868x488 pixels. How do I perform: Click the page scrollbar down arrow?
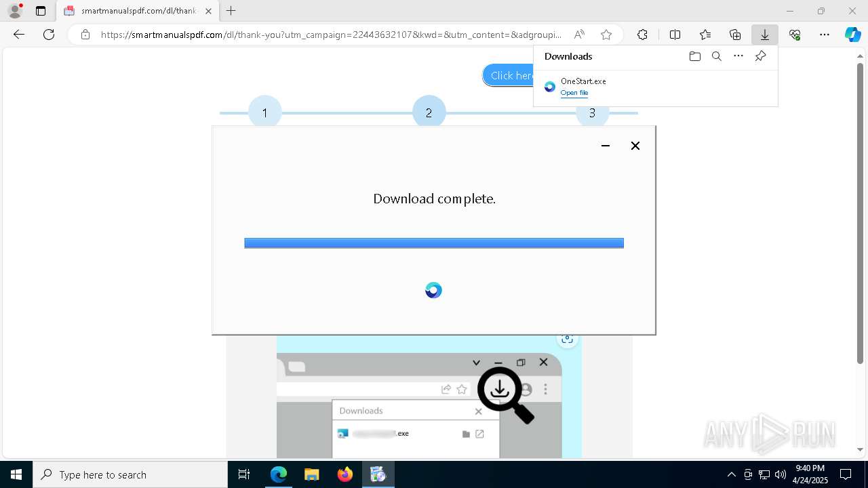coord(861,449)
